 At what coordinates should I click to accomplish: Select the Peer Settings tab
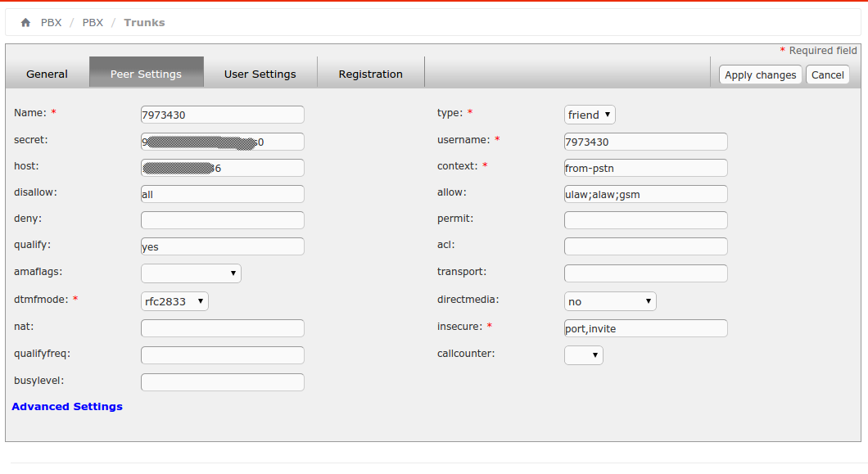click(146, 74)
